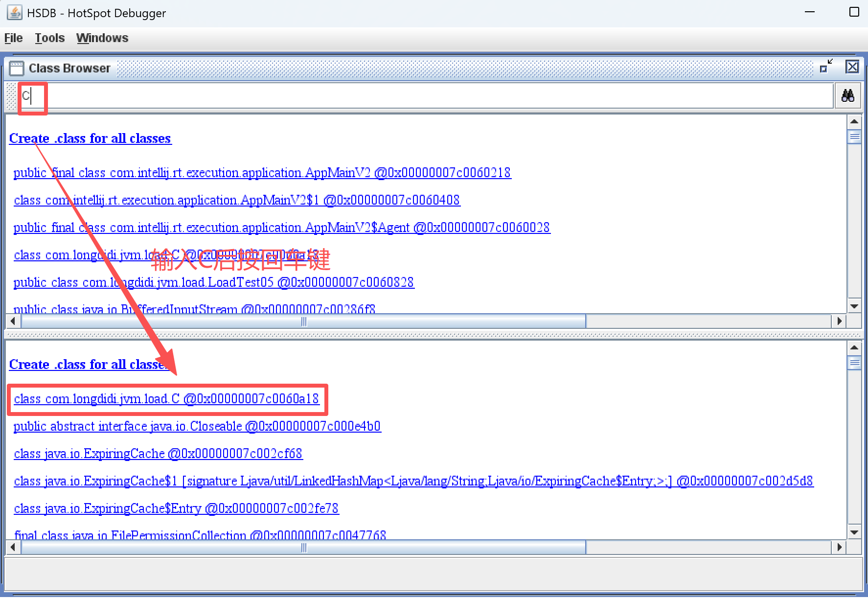
Task: Open java.io.ExpiringCache$Entry class link
Action: 176,508
